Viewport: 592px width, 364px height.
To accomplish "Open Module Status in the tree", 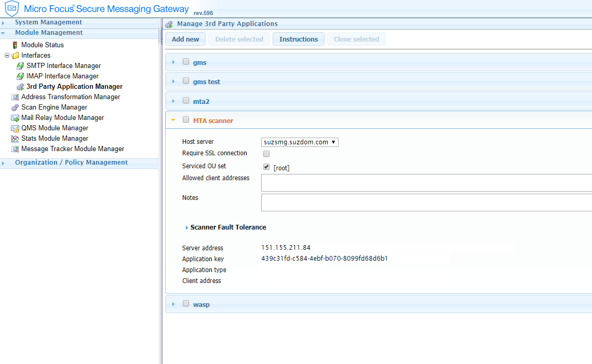I will coord(42,45).
